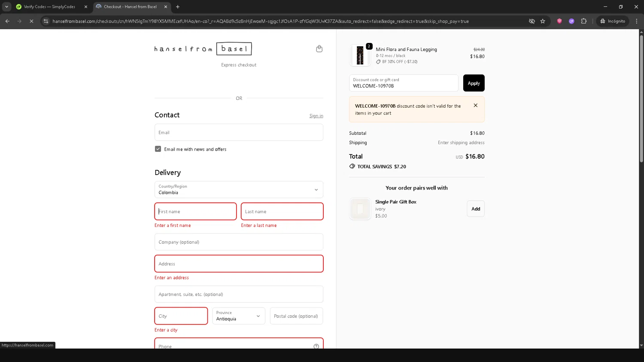The width and height of the screenshot is (644, 362).
Task: Edit the discount code or gift card field
Action: (404, 83)
